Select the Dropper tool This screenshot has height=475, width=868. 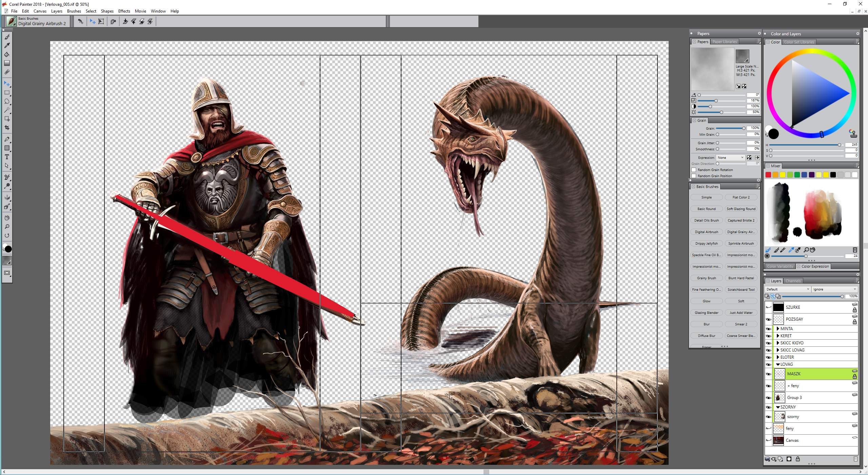click(x=7, y=45)
